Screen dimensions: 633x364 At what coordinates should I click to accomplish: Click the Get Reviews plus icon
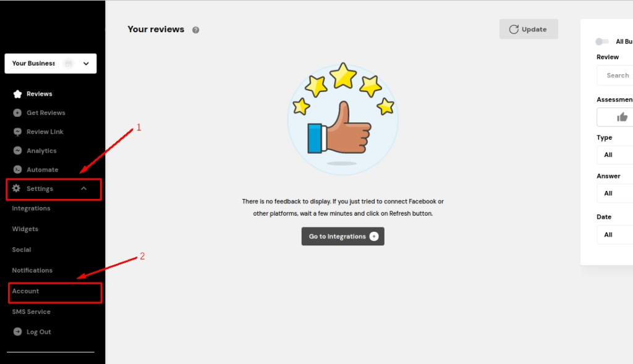[x=17, y=113]
